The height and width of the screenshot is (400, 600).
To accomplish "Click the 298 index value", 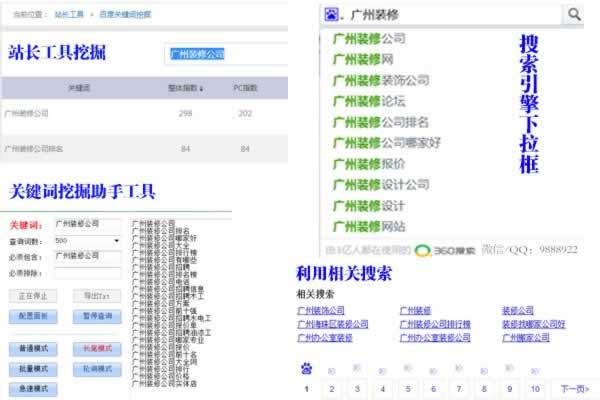I will pos(186,113).
